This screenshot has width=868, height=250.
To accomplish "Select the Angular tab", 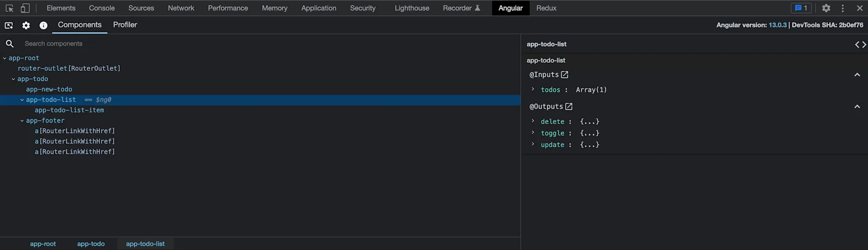I will click(x=510, y=8).
